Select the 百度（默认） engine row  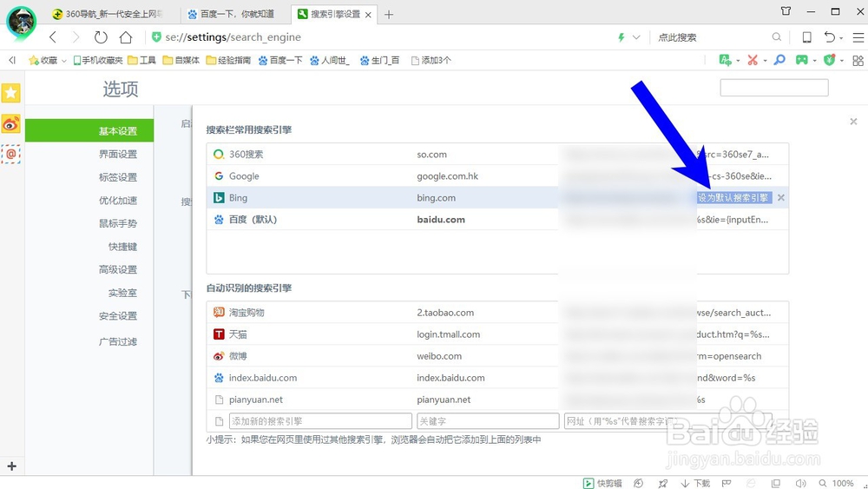[497, 219]
